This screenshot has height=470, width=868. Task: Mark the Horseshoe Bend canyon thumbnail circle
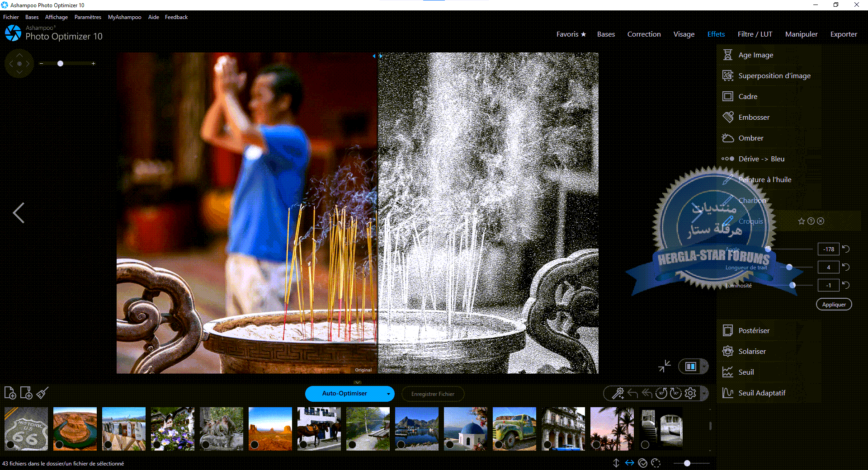[59, 445]
